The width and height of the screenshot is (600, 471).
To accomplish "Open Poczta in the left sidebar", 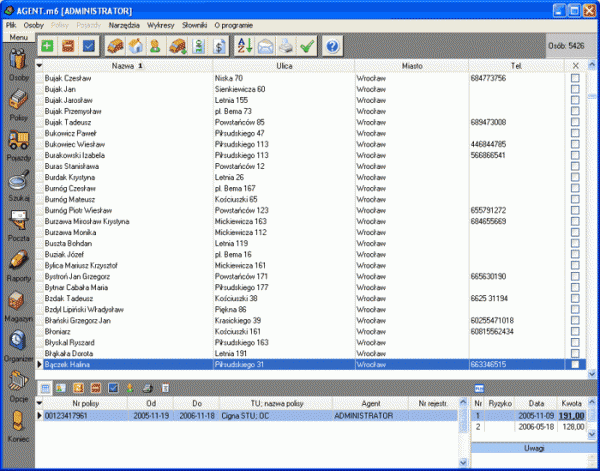I will coord(18,225).
